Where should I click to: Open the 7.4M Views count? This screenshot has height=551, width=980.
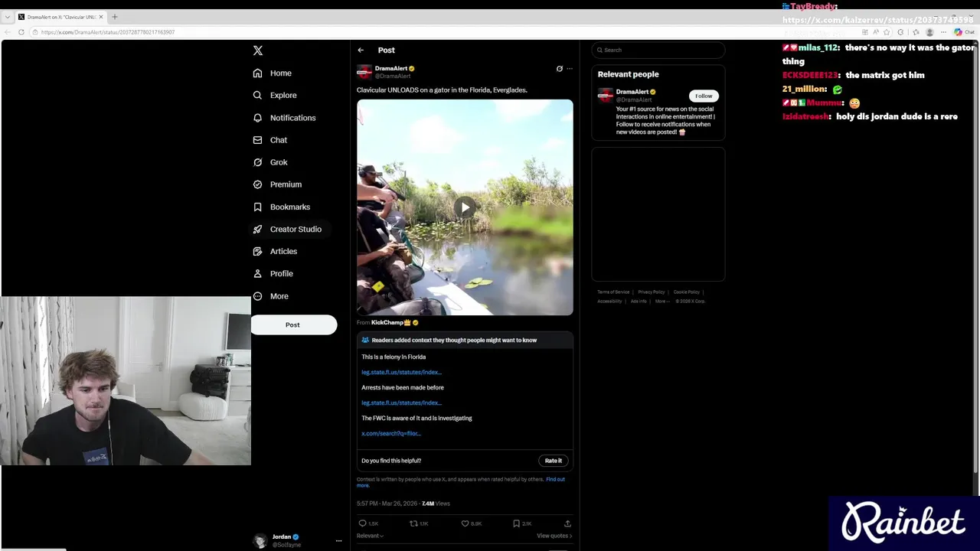(436, 504)
